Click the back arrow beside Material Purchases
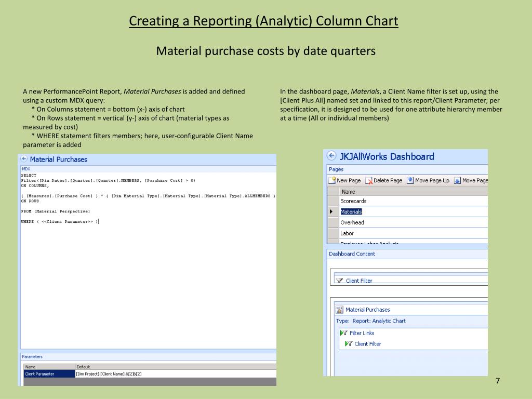The height and width of the screenshot is (399, 532). [x=24, y=158]
